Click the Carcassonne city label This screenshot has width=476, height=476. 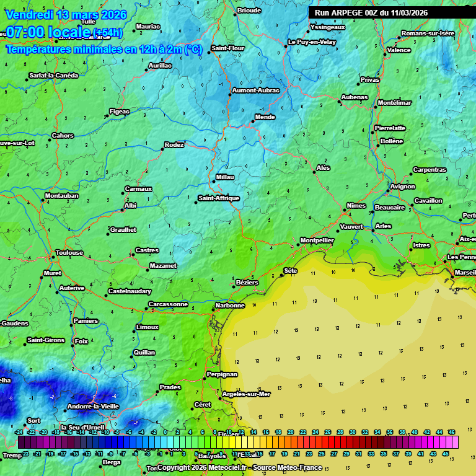(168, 304)
